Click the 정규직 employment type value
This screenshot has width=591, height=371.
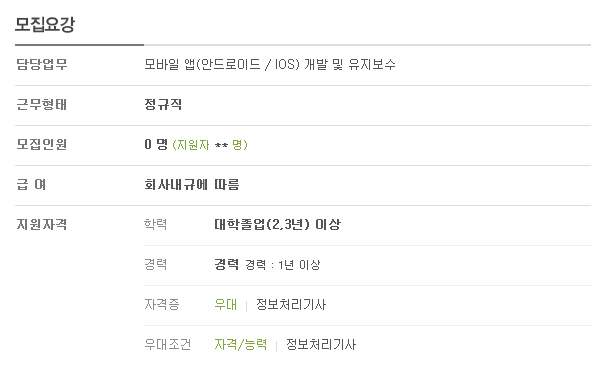(163, 104)
